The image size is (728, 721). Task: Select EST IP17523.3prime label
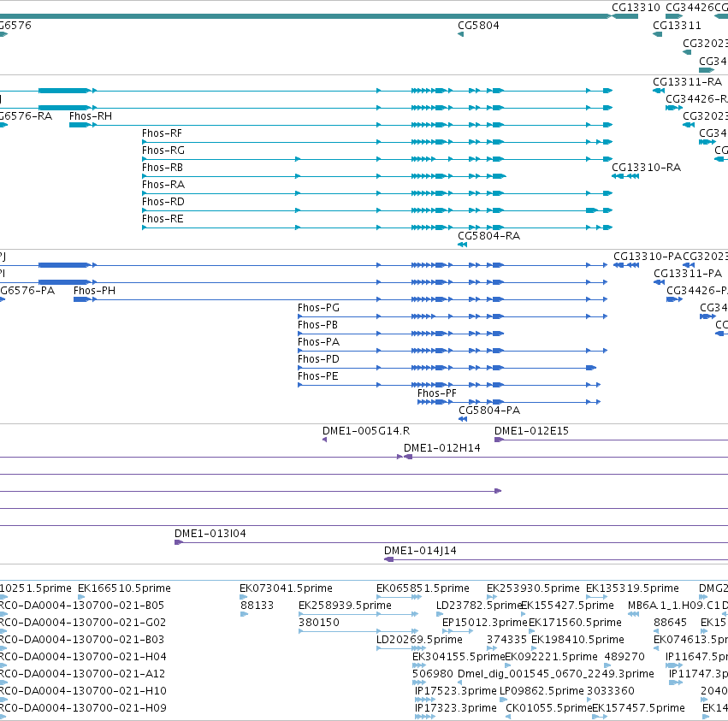point(456,691)
